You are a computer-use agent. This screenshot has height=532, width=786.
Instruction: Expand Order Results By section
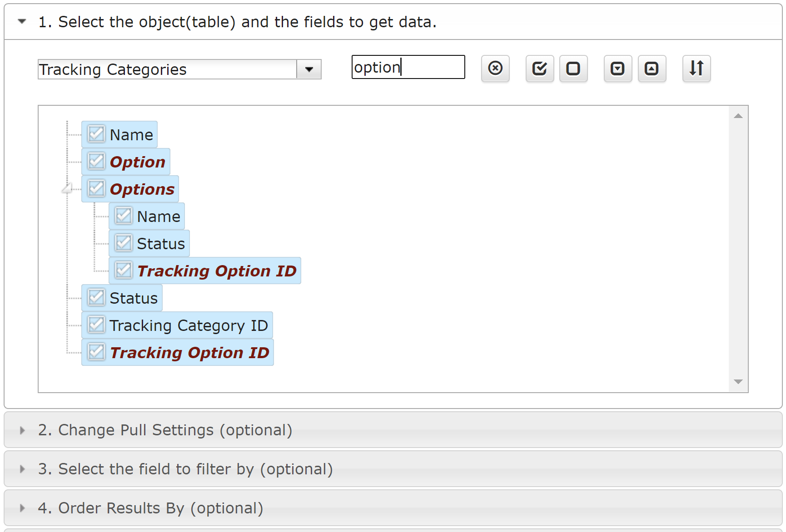pyautogui.click(x=22, y=508)
